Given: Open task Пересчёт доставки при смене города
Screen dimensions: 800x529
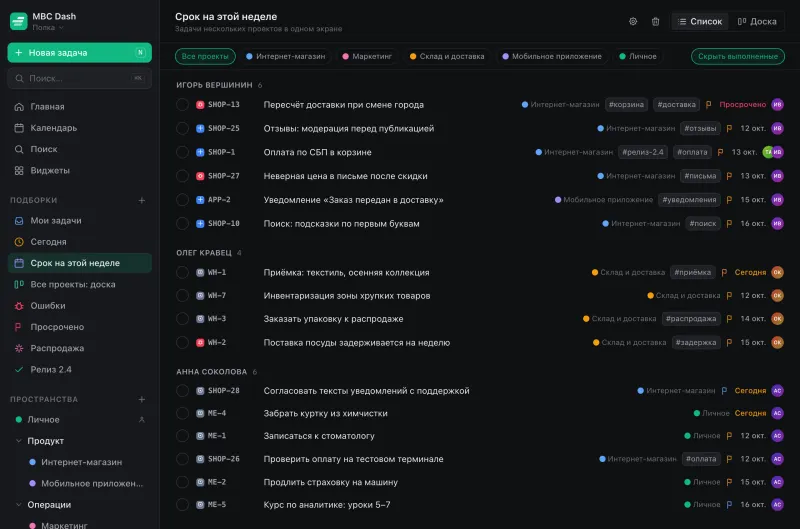Looking at the screenshot, I should (x=343, y=105).
